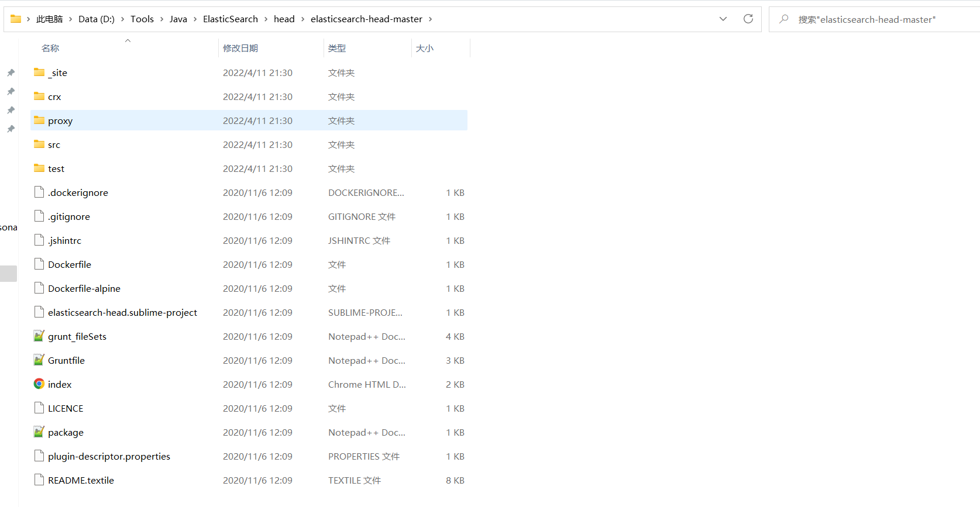The height and width of the screenshot is (507, 980).
Task: Click the proxy folder icon
Action: click(x=39, y=120)
